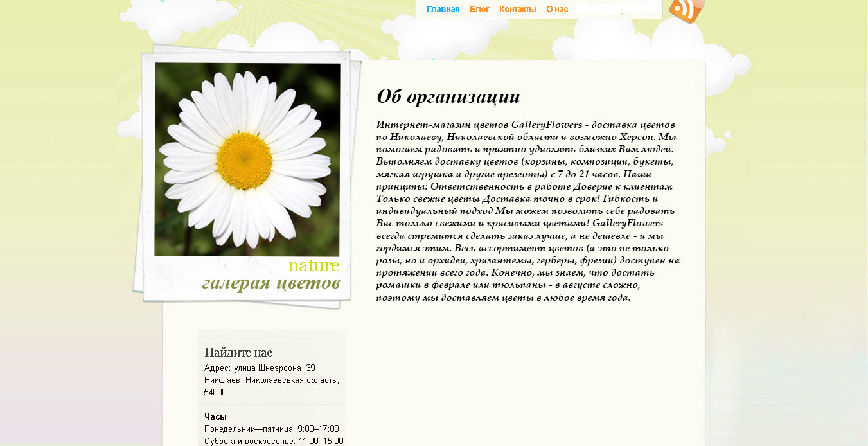Open the Контакты menu item
Screen dimensions: 868x446
tap(517, 9)
